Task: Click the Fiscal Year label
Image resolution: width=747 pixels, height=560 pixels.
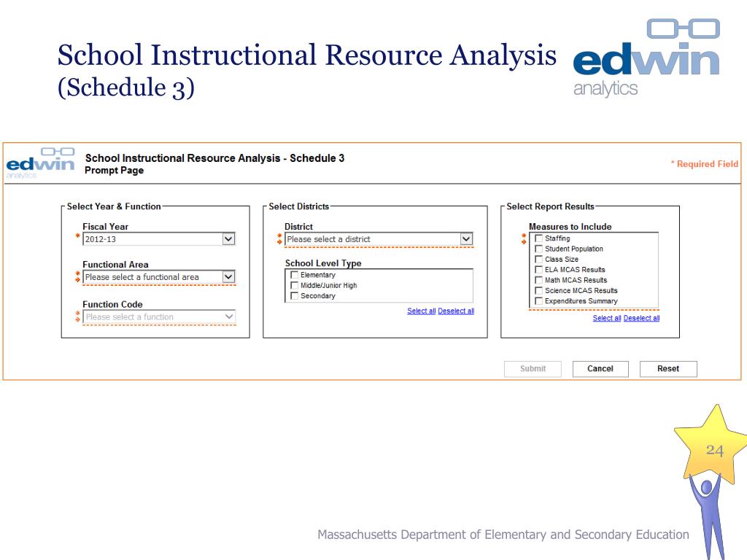Action: pyautogui.click(x=105, y=227)
